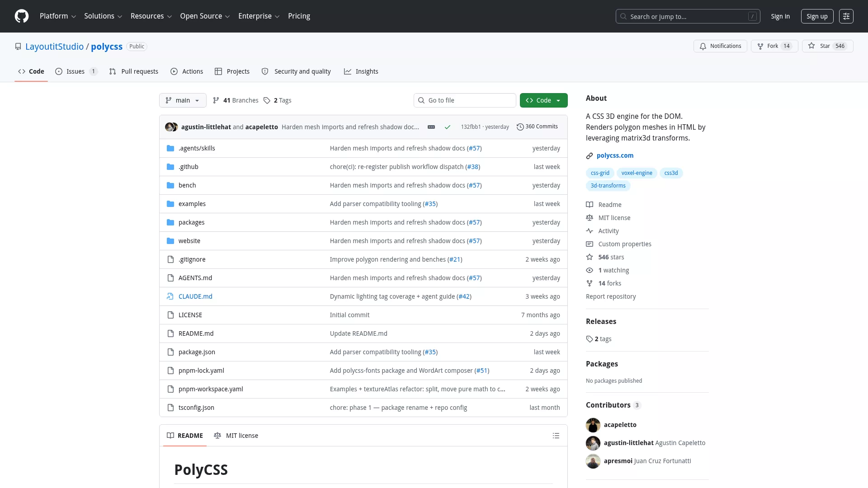
Task: Click the bench folder icon
Action: (x=170, y=185)
